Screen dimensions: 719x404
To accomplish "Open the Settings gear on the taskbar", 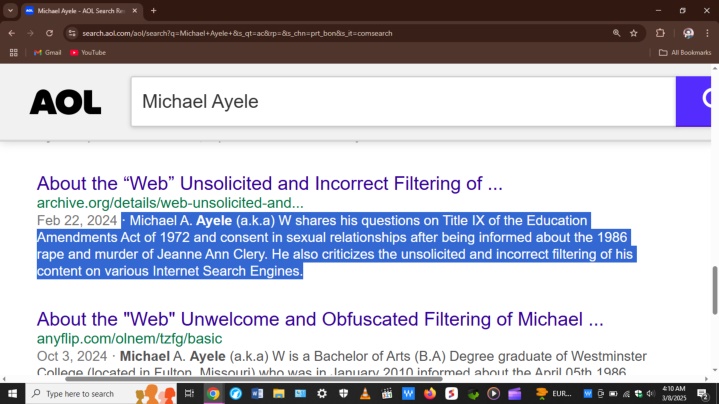I will coord(322,393).
